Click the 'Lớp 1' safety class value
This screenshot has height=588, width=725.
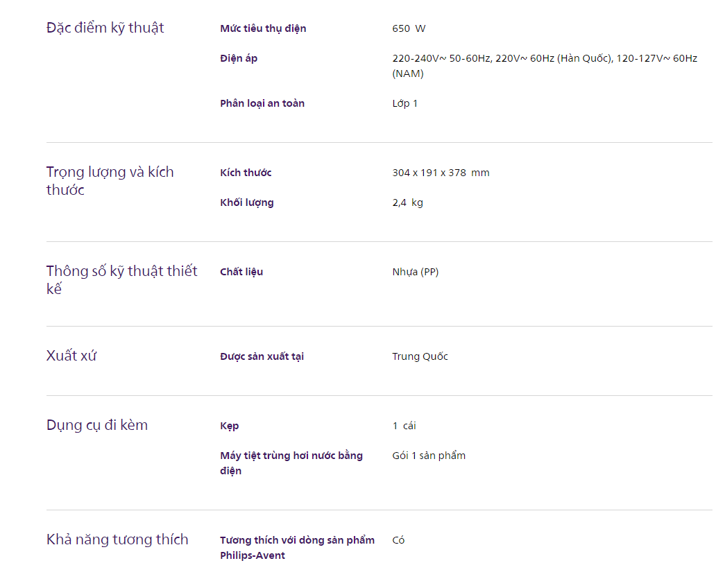pyautogui.click(x=405, y=103)
